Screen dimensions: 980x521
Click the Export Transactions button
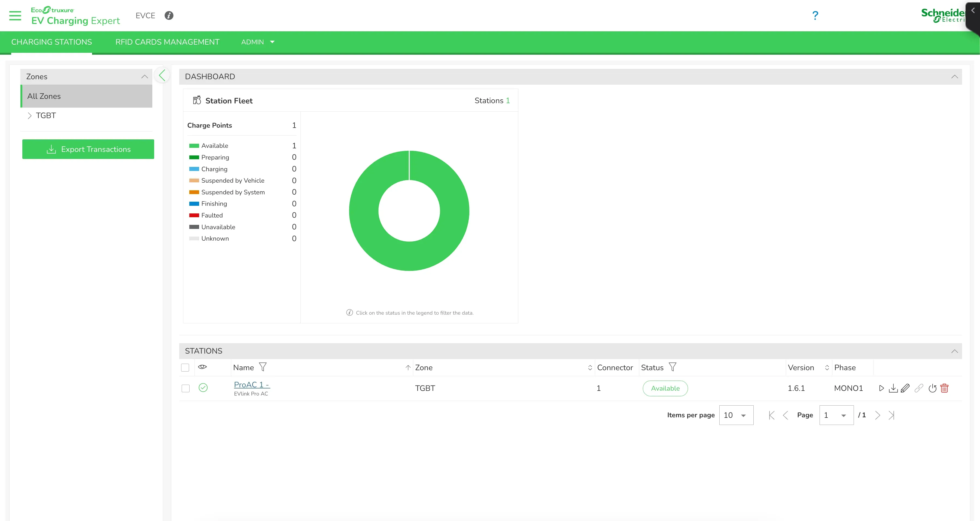[88, 149]
